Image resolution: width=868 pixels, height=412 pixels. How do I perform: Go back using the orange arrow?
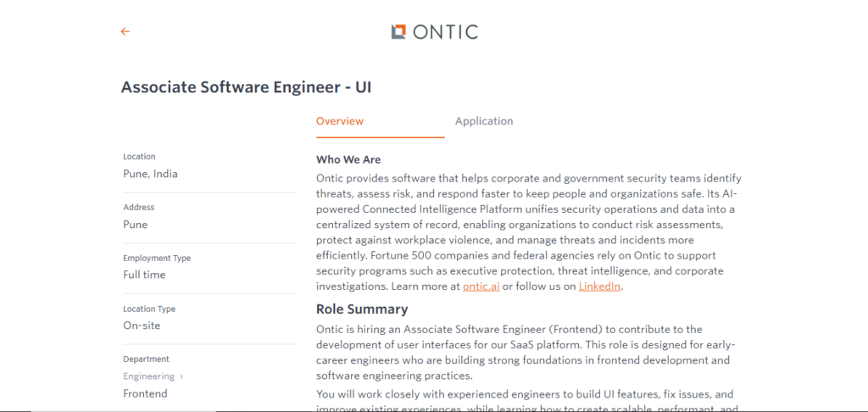[x=125, y=31]
